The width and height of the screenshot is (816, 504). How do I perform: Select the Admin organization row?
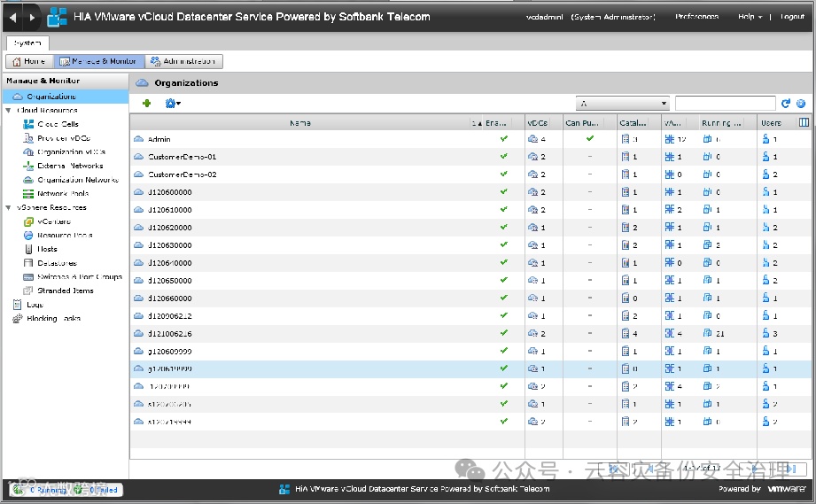click(x=470, y=139)
